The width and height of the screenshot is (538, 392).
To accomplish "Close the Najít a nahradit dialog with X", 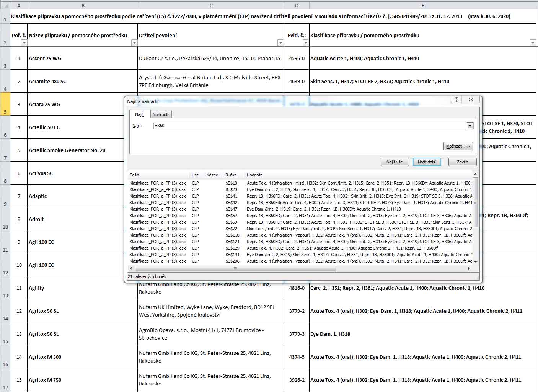I will click(x=471, y=100).
